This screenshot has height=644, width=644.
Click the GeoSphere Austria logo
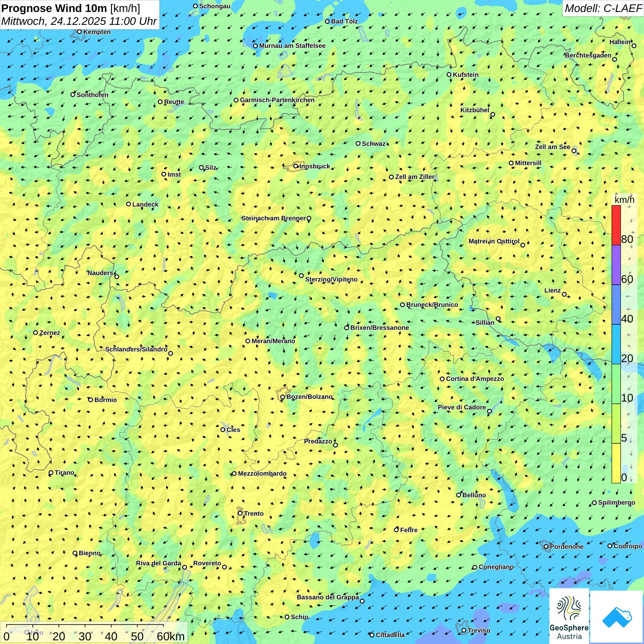569,615
